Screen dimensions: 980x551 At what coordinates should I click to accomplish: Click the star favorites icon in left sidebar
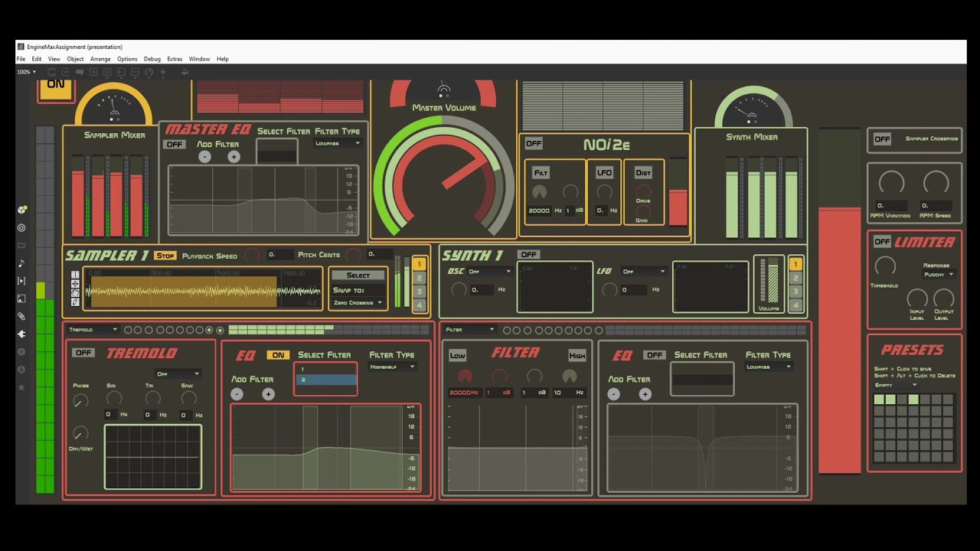click(21, 387)
